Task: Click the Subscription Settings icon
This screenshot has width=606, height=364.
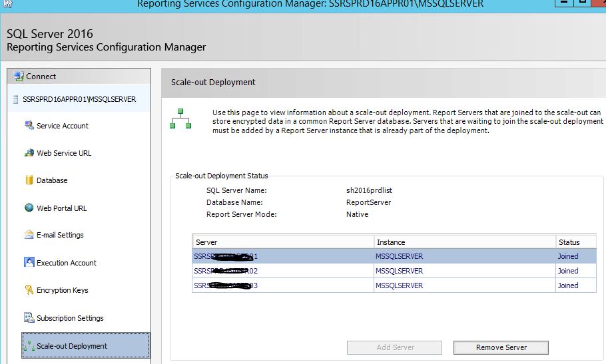Action: point(29,317)
